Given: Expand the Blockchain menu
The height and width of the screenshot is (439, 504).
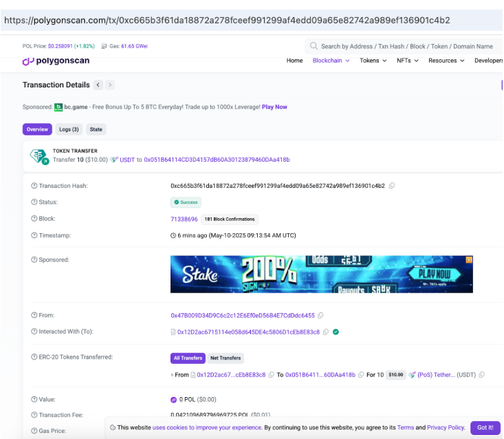Looking at the screenshot, I should pyautogui.click(x=331, y=61).
